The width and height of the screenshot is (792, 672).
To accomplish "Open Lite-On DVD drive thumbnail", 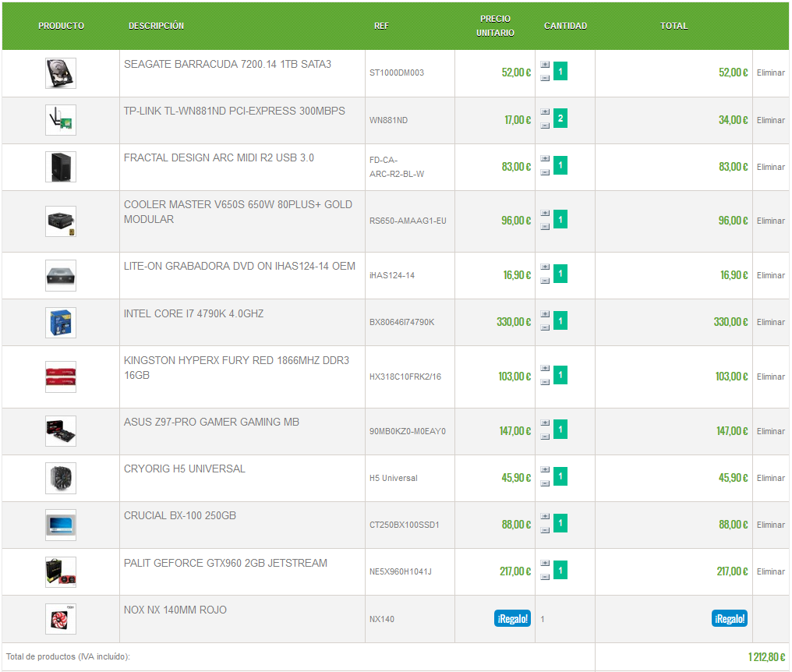I will coord(61,276).
